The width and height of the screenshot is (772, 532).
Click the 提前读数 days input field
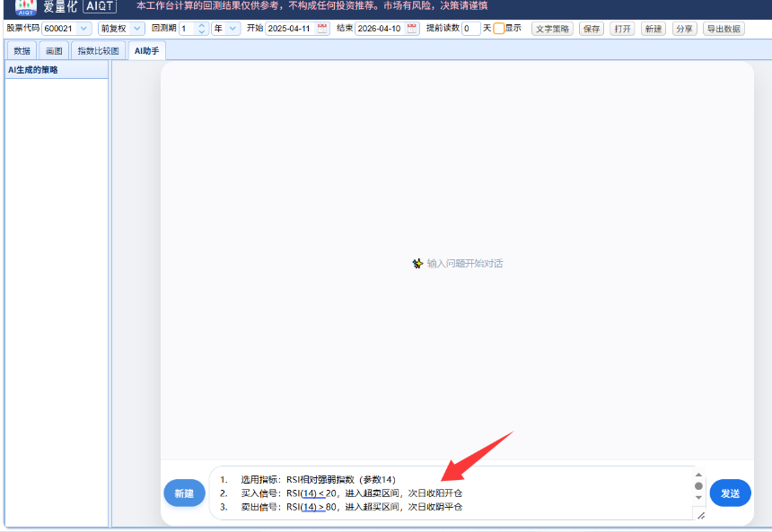470,28
